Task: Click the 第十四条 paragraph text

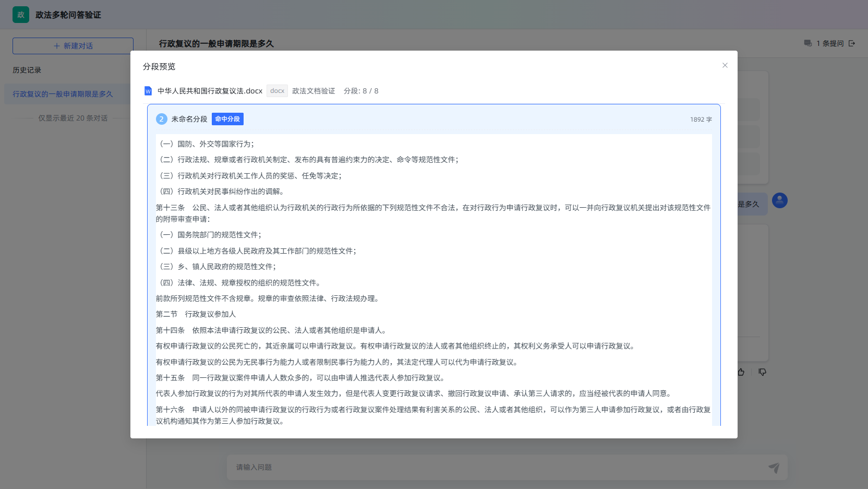Action: pyautogui.click(x=272, y=330)
